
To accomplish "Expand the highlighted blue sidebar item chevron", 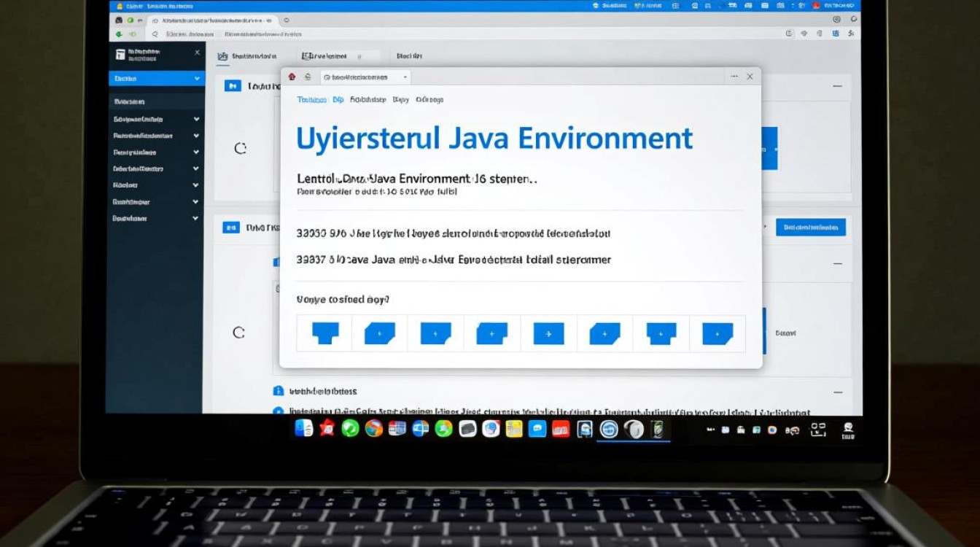I will point(196,78).
